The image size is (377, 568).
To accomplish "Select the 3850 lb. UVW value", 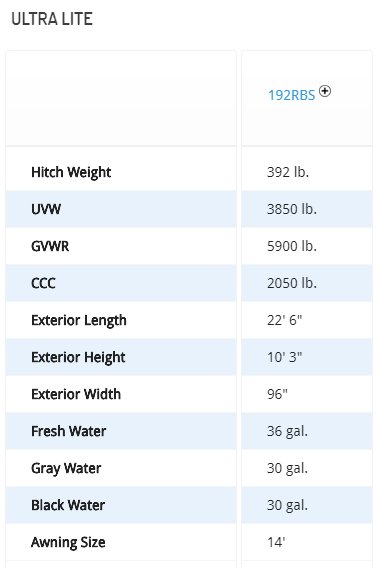I will pyautogui.click(x=292, y=209).
